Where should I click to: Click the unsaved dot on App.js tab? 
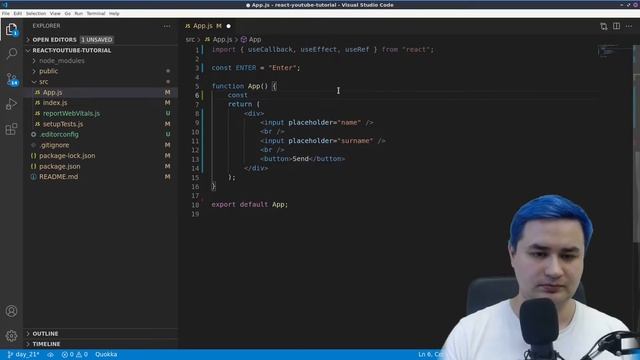(229, 26)
